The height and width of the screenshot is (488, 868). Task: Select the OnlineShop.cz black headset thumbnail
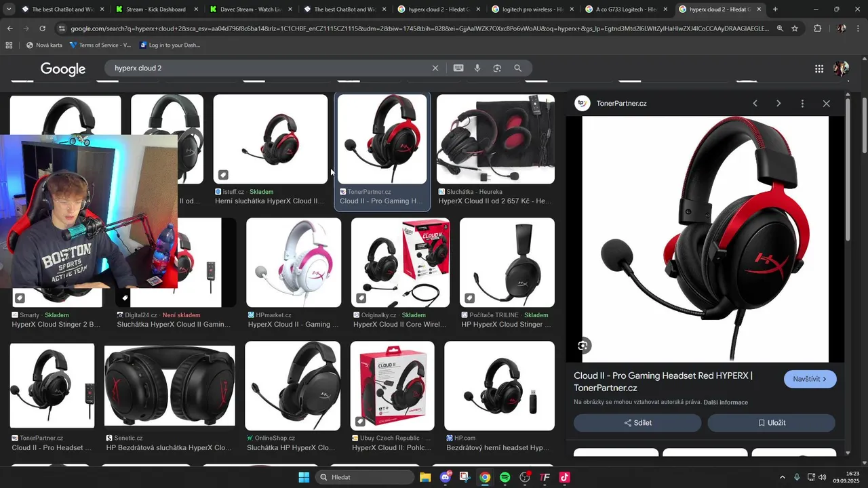292,386
